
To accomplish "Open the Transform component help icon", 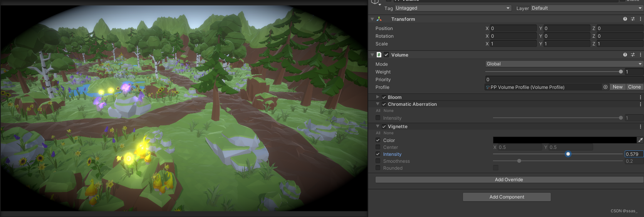I will (x=625, y=19).
